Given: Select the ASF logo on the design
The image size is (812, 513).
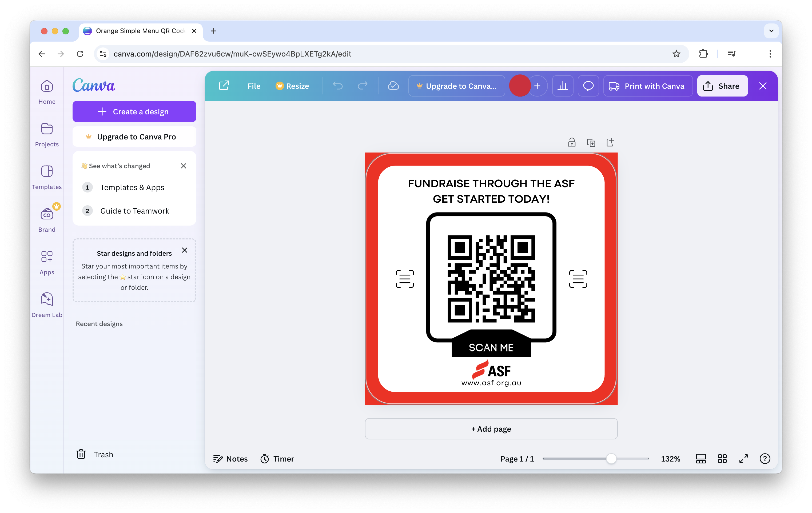Looking at the screenshot, I should [x=491, y=369].
